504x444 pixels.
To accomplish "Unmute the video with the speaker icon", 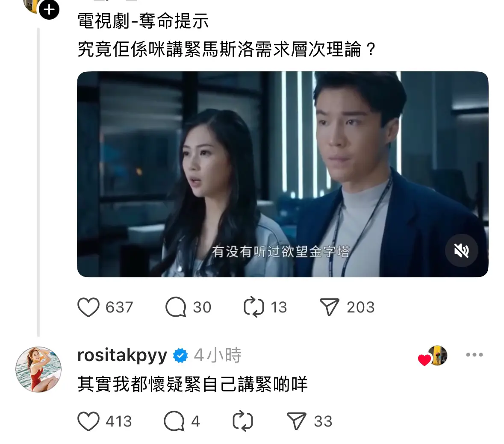I will [461, 250].
